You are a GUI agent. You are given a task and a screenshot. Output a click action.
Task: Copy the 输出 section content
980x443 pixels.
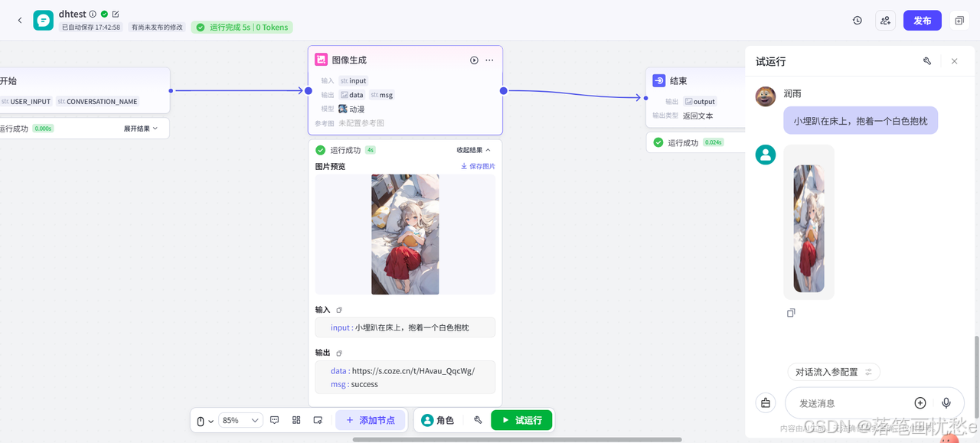[x=339, y=353]
